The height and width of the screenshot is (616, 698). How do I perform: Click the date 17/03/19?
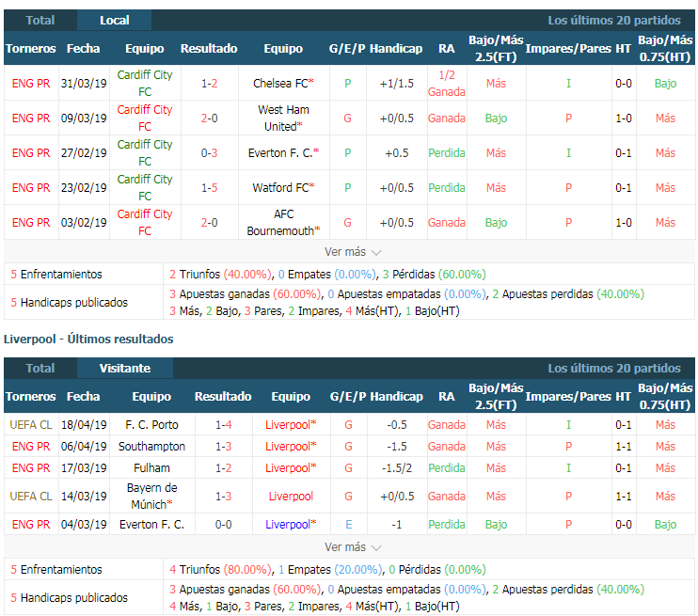84,467
